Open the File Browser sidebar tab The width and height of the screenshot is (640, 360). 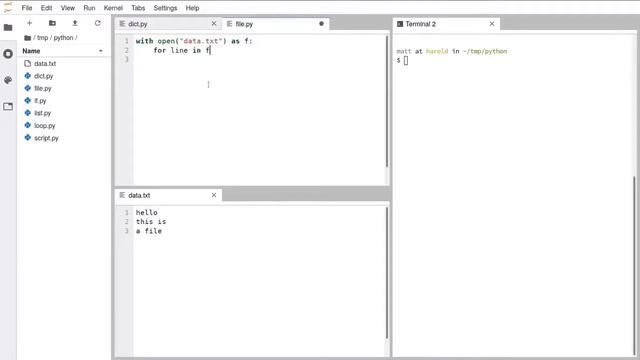(x=8, y=27)
